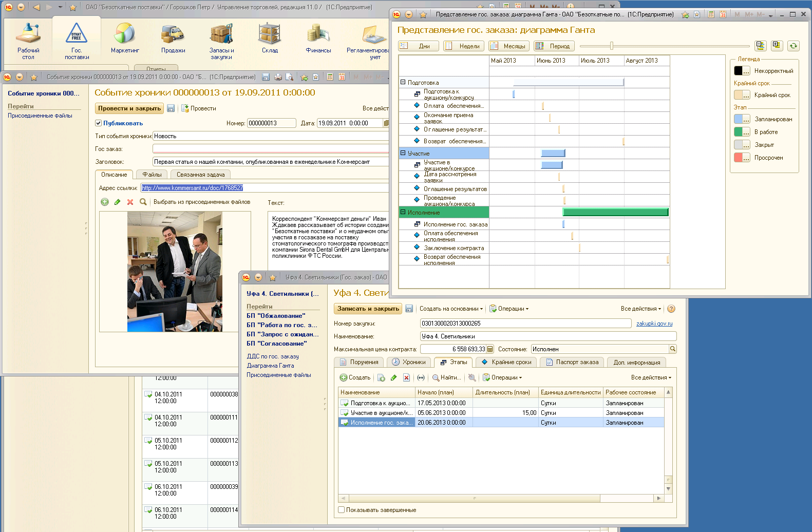
Task: Open the Создать на основании dropdown
Action: point(451,309)
